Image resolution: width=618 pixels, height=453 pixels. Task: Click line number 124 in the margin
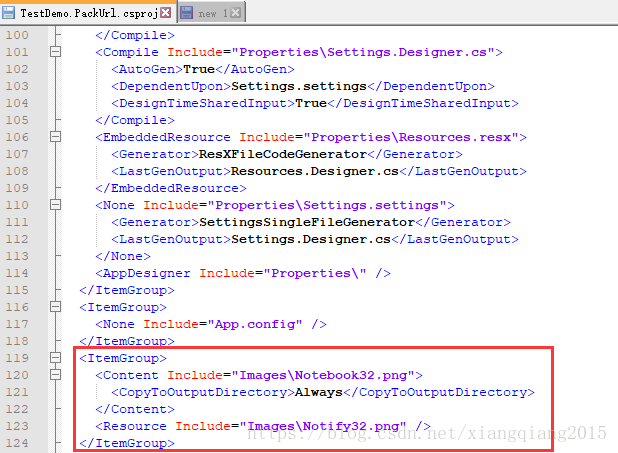pos(17,443)
